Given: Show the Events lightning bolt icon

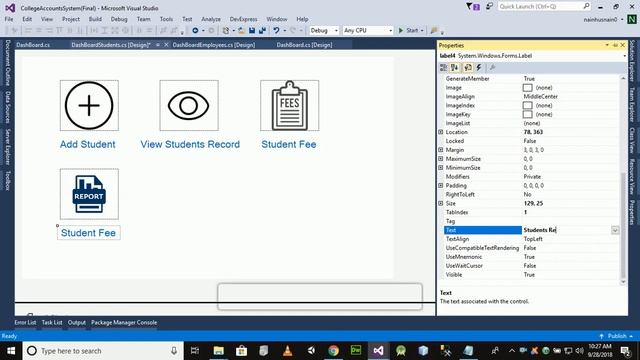Looking at the screenshot, I should point(479,67).
